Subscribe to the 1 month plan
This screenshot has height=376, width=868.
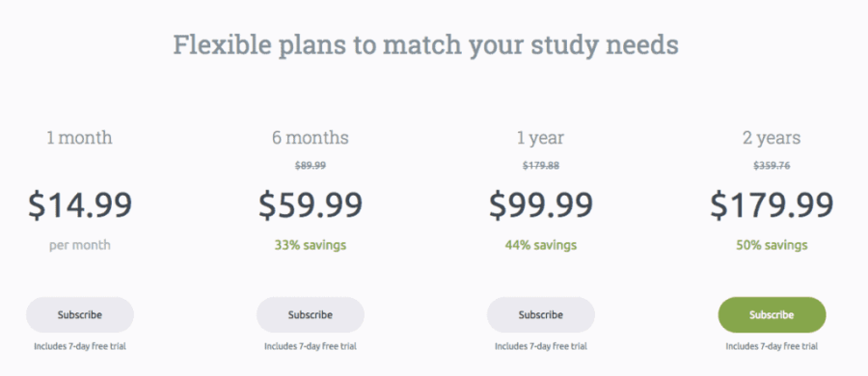(80, 314)
